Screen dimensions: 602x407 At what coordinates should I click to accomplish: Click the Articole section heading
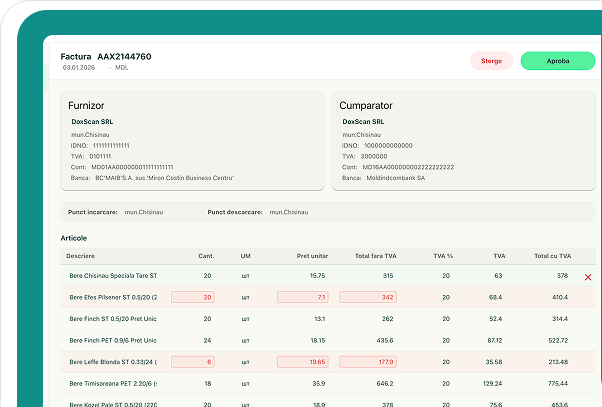(x=74, y=238)
